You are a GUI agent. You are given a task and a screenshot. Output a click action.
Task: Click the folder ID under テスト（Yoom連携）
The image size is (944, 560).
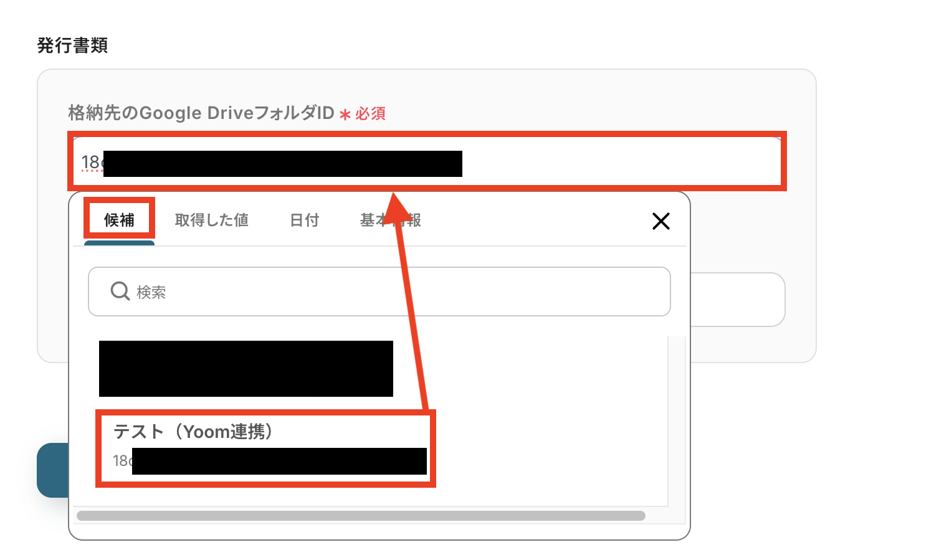pyautogui.click(x=269, y=461)
